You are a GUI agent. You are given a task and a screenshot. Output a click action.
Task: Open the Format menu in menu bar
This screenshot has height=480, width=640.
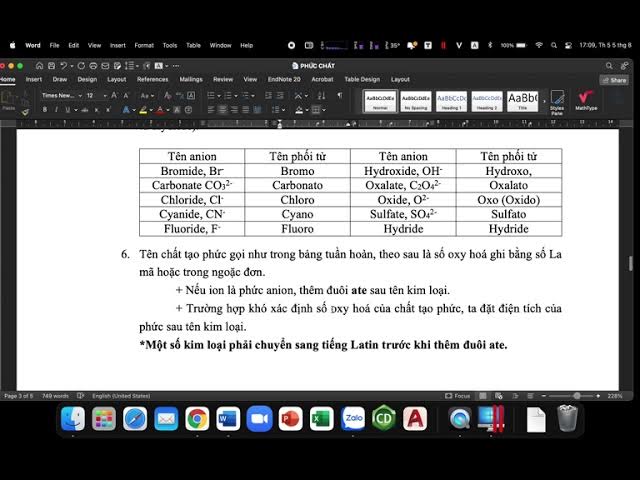coord(144,45)
